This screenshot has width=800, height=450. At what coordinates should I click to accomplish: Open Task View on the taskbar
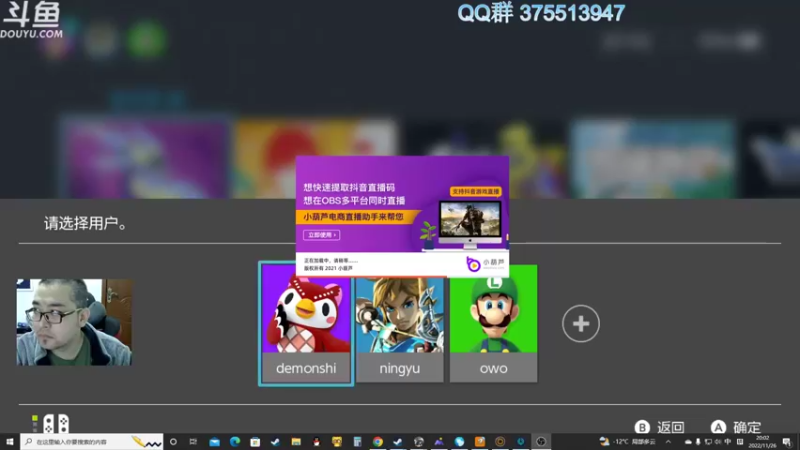(x=193, y=442)
